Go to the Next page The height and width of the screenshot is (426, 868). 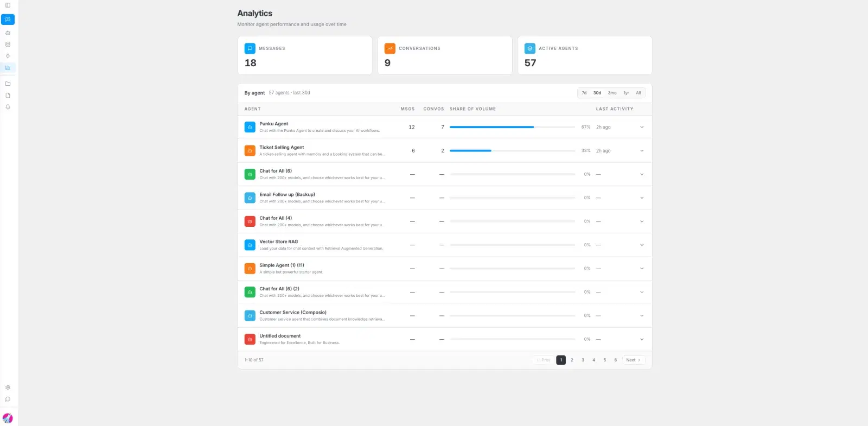pos(634,360)
